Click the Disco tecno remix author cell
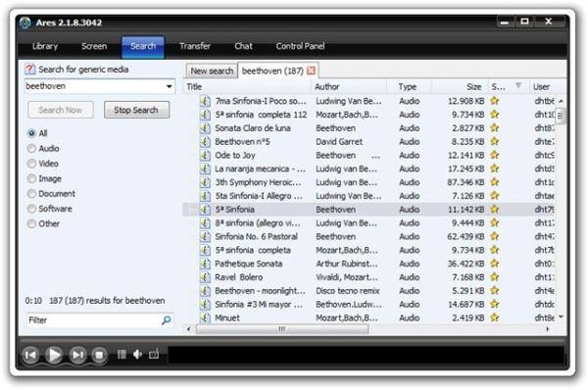This screenshot has width=588, height=390. [348, 291]
